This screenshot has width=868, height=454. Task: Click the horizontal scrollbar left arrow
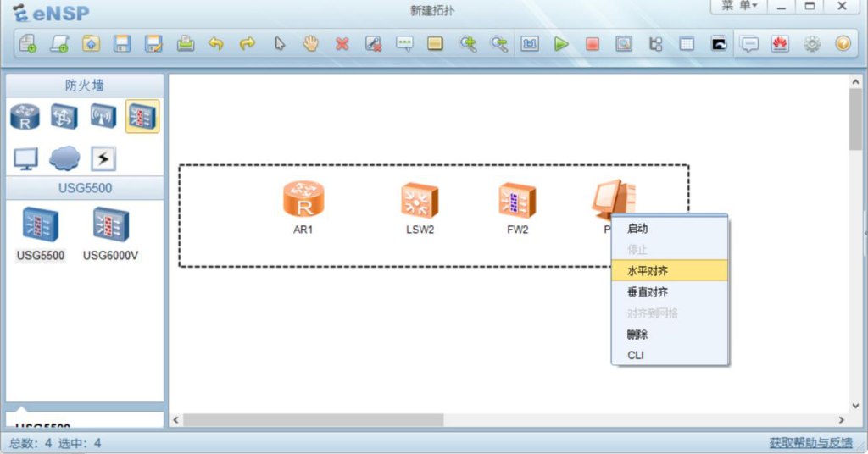point(176,420)
